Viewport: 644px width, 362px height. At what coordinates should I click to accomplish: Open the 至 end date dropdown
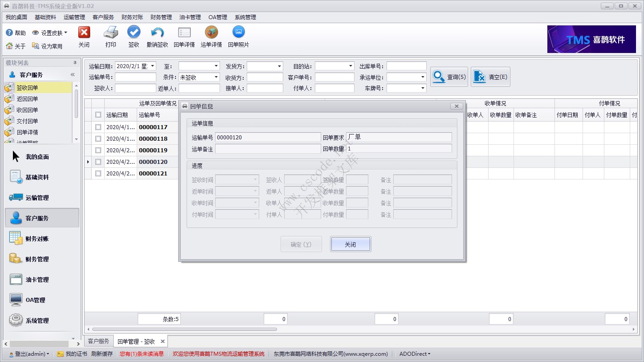pos(216,66)
